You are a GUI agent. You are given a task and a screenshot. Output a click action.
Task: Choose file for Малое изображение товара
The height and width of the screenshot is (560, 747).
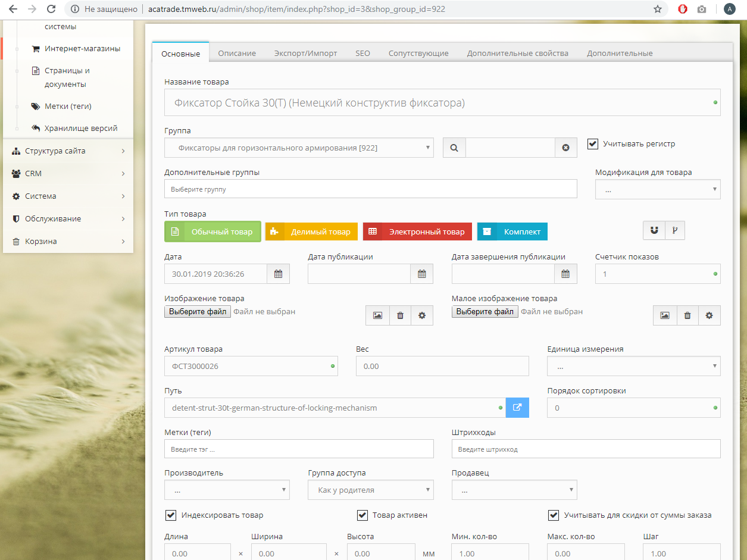485,311
